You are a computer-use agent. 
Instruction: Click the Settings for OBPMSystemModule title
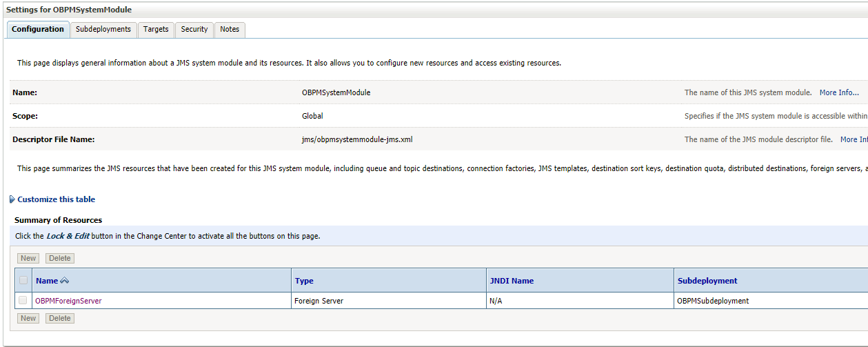(x=68, y=10)
